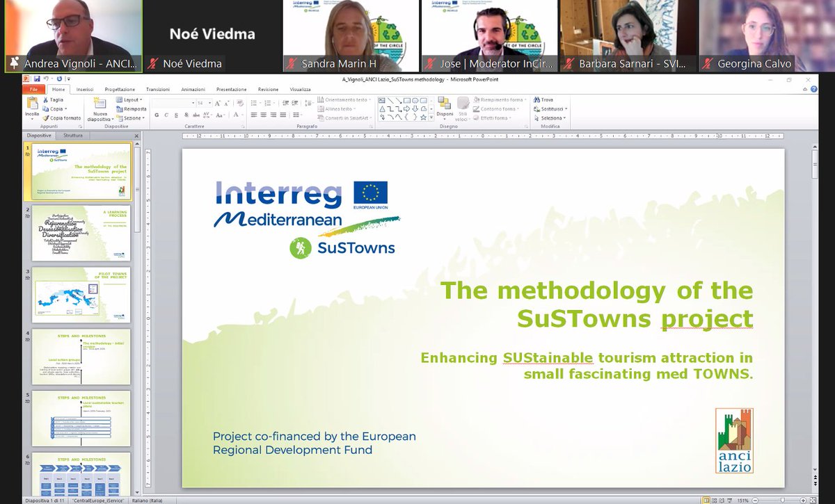This screenshot has width=835, height=504.
Task: Open the font name combo box
Action: (173, 103)
